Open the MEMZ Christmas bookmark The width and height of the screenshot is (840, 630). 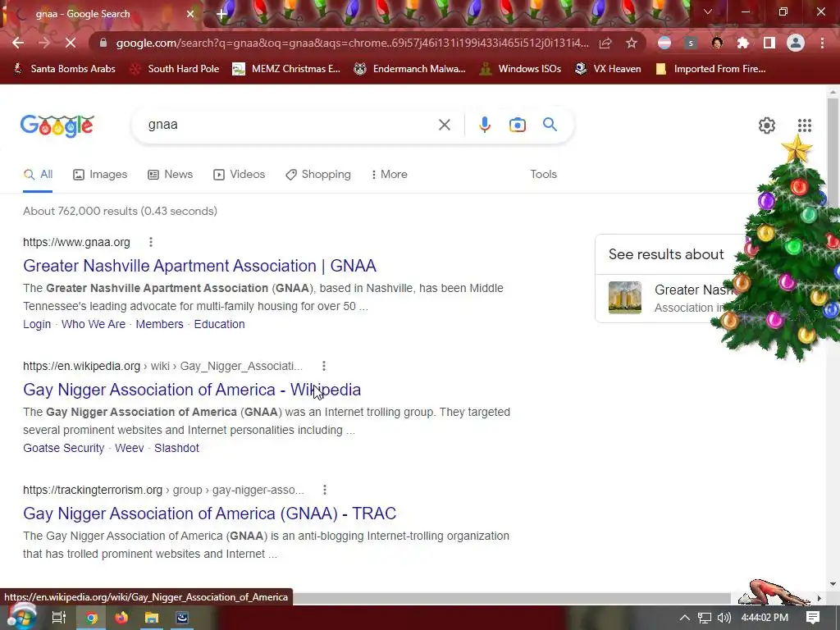coord(286,69)
